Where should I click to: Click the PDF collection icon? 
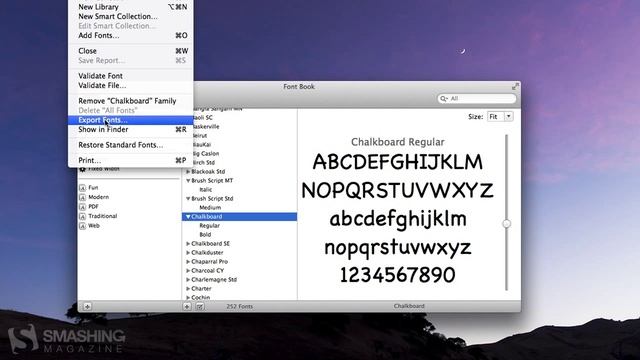[x=82, y=207]
